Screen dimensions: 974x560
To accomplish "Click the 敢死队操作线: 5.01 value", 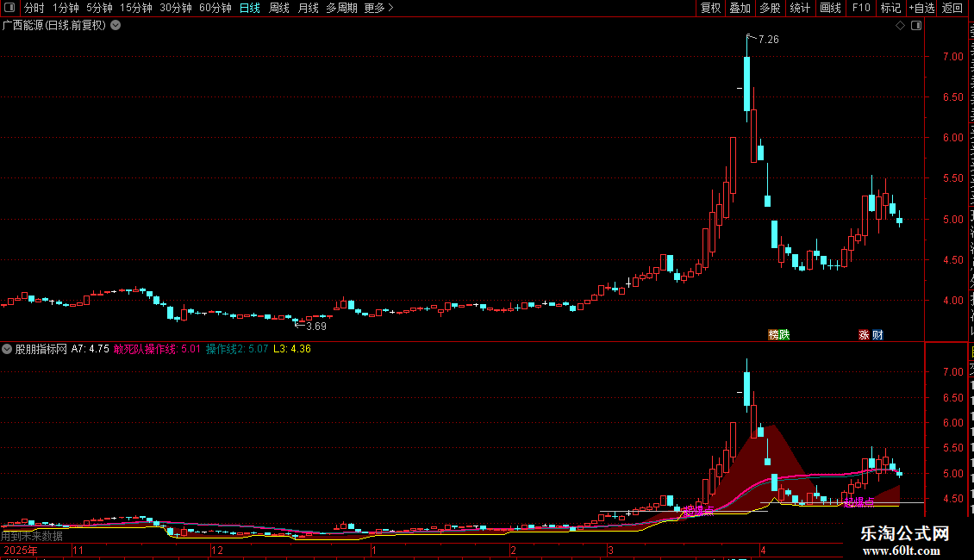I will [x=157, y=349].
